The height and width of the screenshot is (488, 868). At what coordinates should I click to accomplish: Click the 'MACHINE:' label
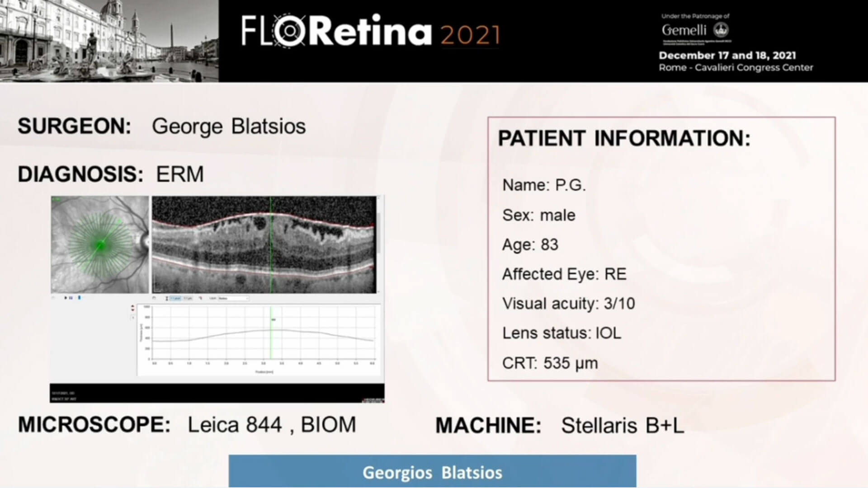pyautogui.click(x=488, y=426)
